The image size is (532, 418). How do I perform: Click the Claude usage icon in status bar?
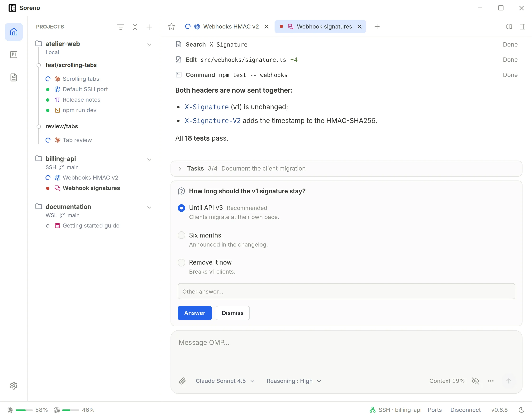point(10,410)
